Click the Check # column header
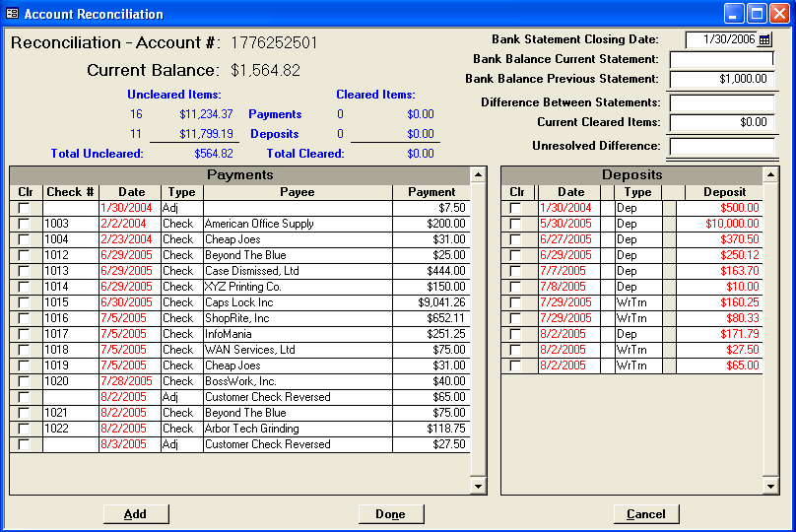 [70, 192]
